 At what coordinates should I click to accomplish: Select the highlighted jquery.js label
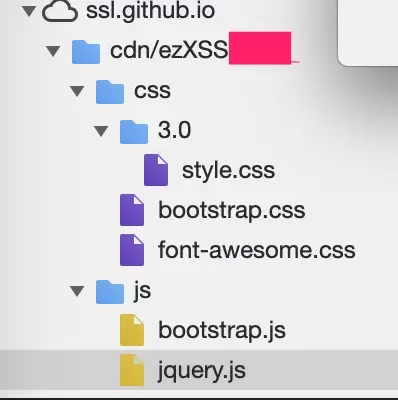[x=202, y=371]
